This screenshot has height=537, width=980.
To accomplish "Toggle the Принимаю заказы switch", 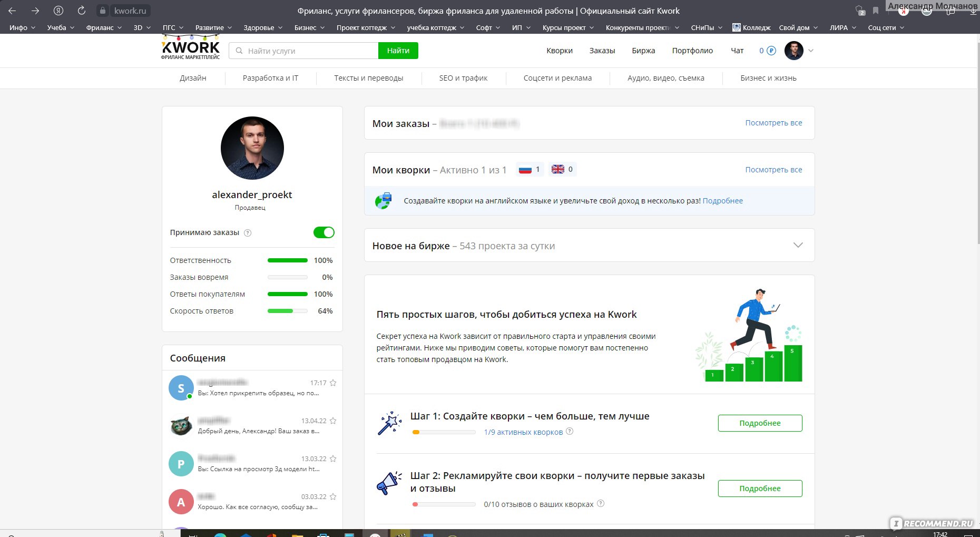I will click(324, 232).
